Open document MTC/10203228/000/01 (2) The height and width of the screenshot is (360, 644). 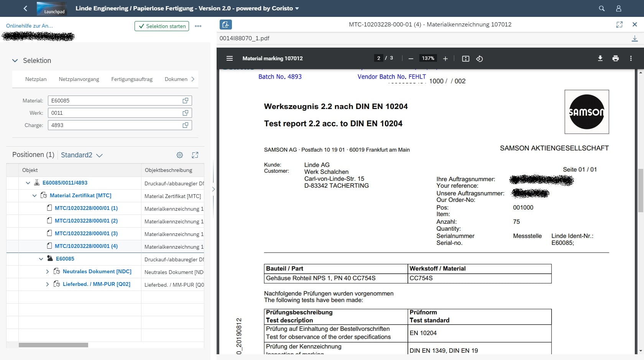coord(86,221)
